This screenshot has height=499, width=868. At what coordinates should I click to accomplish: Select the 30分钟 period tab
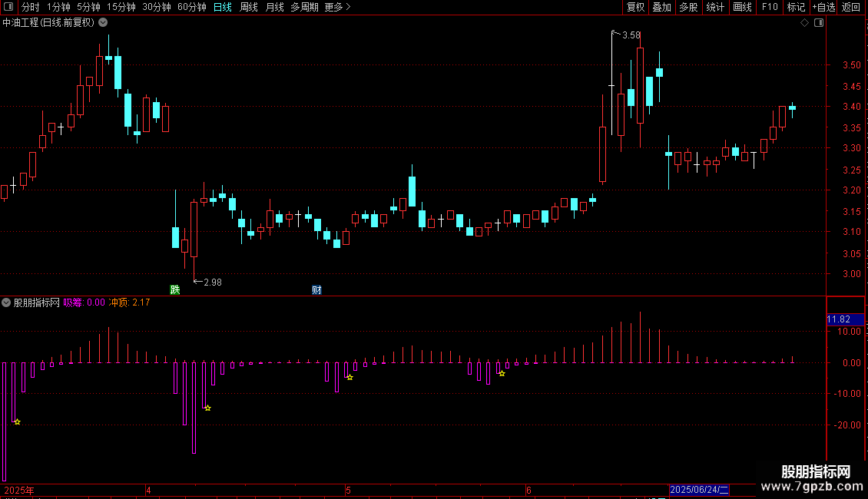(x=157, y=7)
